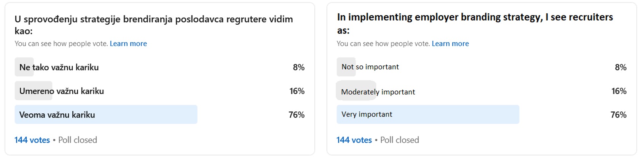This screenshot has width=644, height=159.
Task: Click 'Poll closed' text in Serbian poll
Action: click(78, 140)
